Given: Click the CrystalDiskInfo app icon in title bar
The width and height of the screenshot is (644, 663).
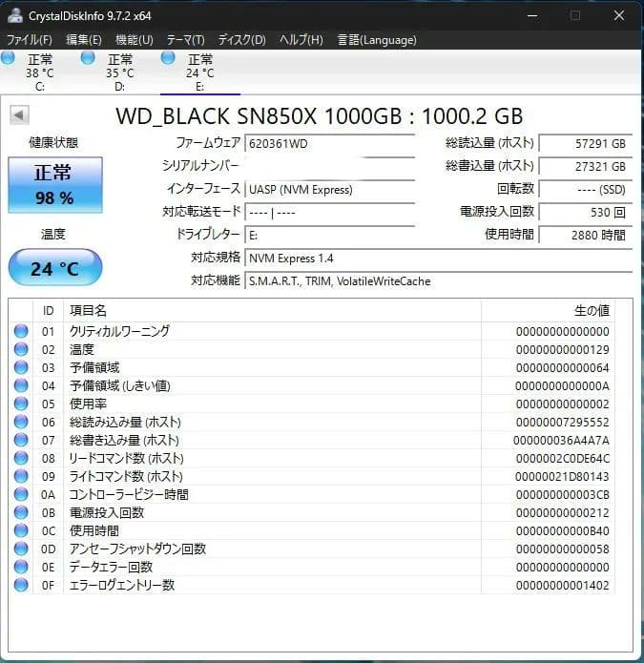Looking at the screenshot, I should coord(15,15).
